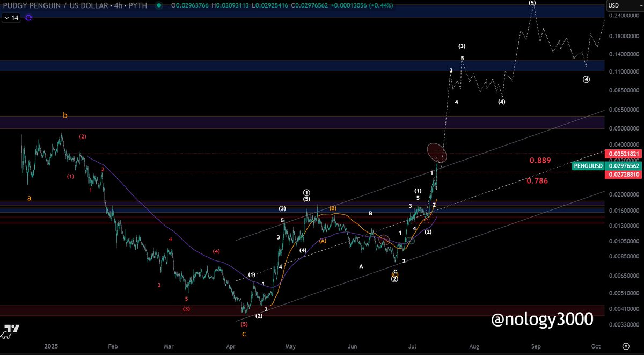This screenshot has width=644, height=355.
Task: Click the Mar time axis label
Action: tap(169, 347)
